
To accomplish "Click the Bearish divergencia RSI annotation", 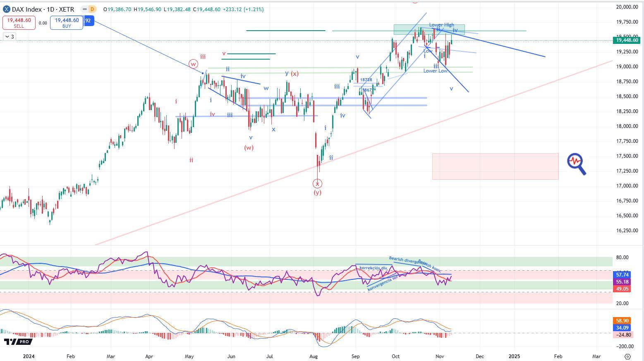I will pos(407,260).
